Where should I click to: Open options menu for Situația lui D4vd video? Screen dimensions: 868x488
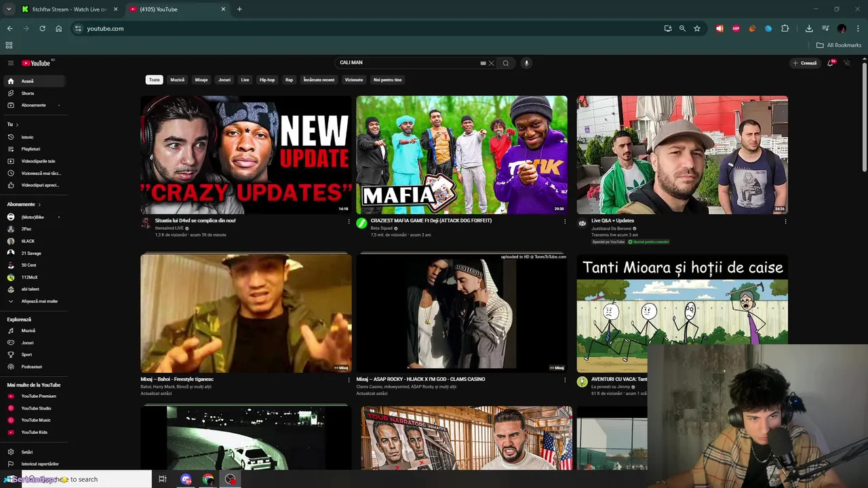tap(349, 222)
